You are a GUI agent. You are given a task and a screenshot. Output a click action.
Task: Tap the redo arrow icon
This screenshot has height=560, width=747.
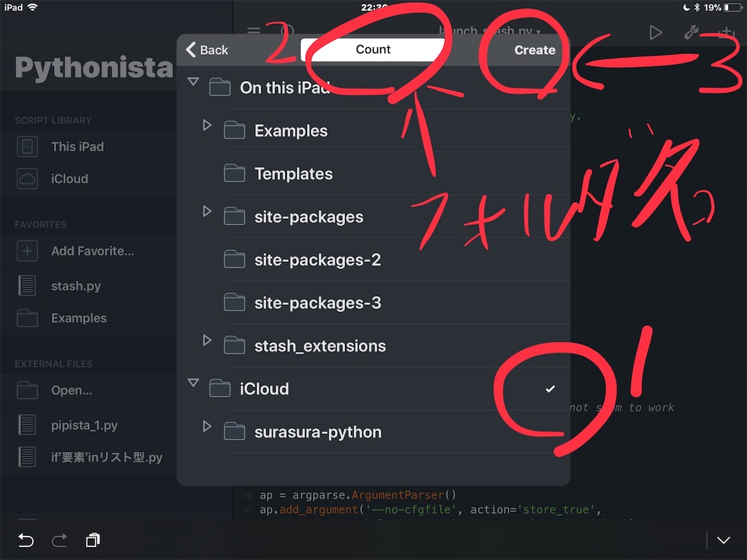coord(60,540)
